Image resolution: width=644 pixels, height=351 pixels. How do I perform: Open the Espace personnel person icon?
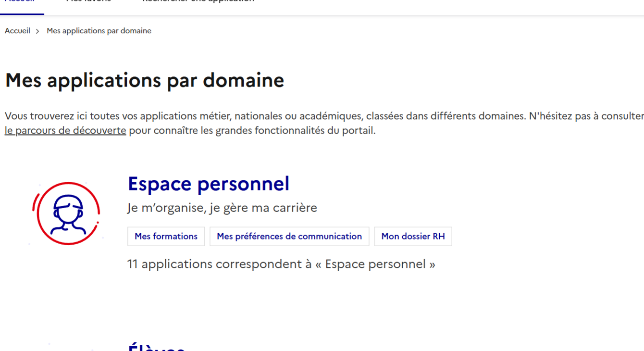[x=66, y=213]
